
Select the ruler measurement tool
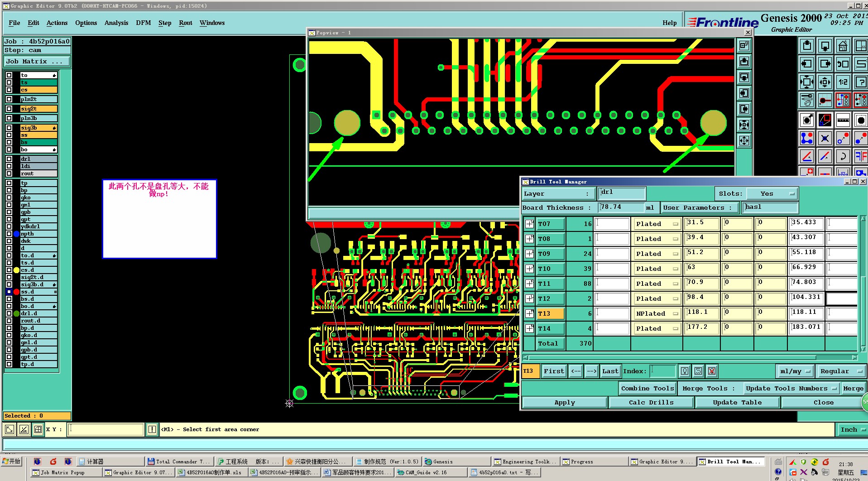tap(843, 120)
